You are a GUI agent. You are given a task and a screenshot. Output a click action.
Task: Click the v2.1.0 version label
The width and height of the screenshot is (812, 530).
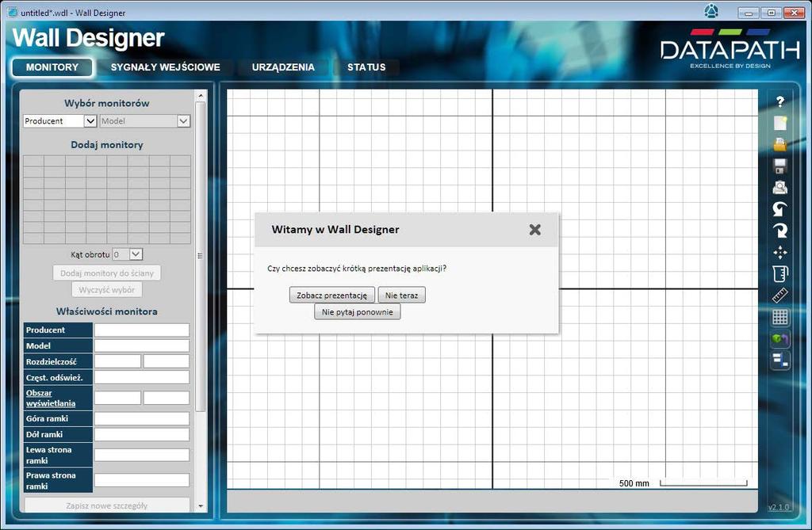[779, 507]
